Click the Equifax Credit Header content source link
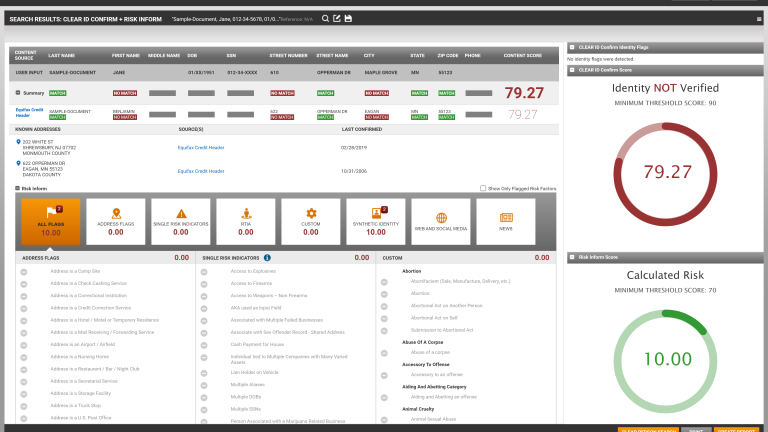Viewport: 768px width, 432px height. (x=29, y=112)
